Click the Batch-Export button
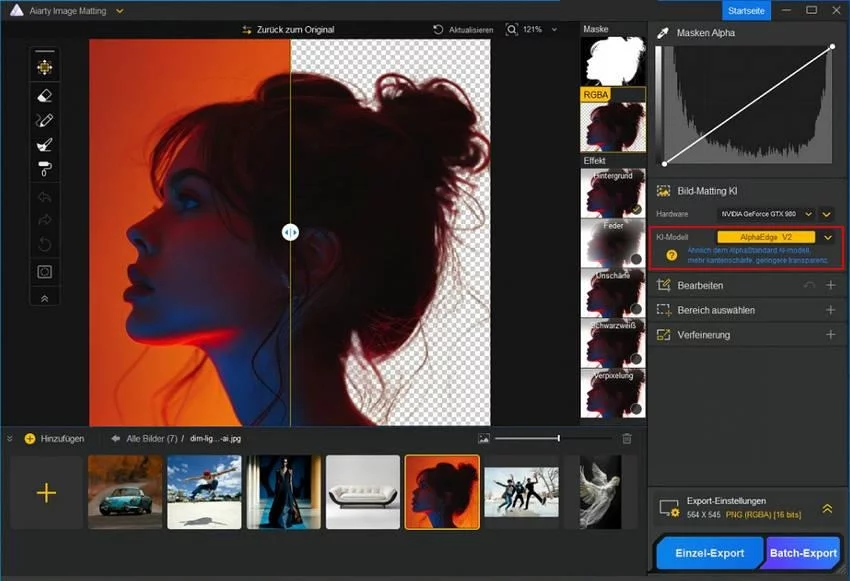Screen dimensions: 850x581 tap(802, 553)
